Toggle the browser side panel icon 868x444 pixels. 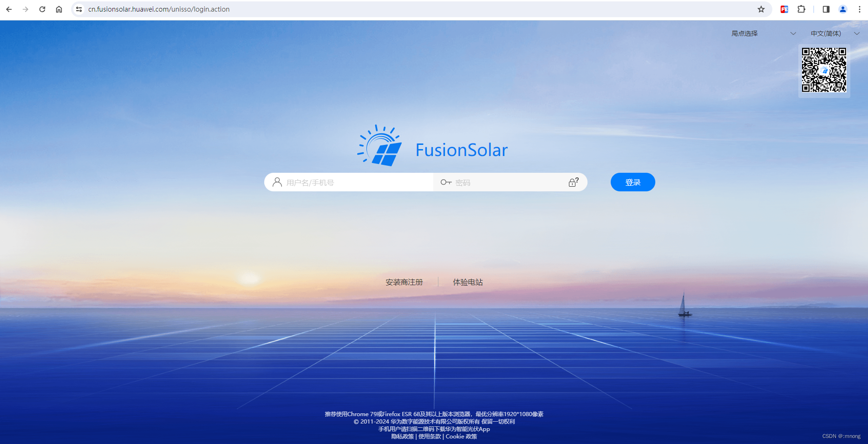point(826,9)
